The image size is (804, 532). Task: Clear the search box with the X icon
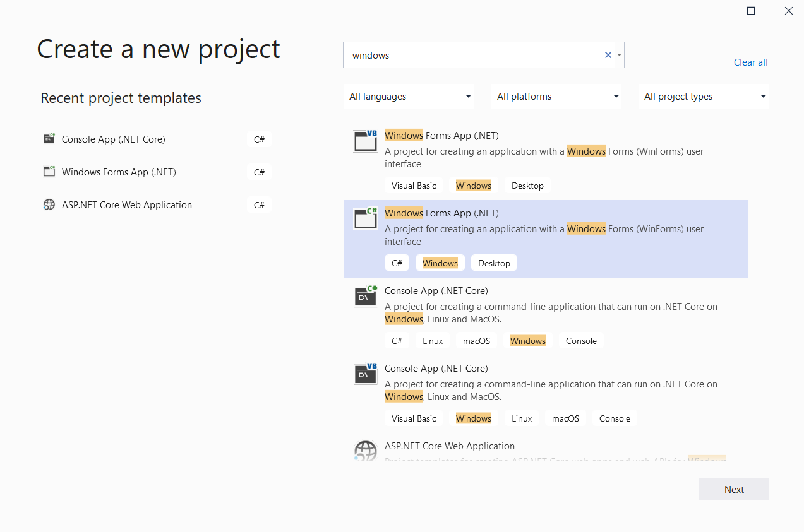(x=608, y=55)
